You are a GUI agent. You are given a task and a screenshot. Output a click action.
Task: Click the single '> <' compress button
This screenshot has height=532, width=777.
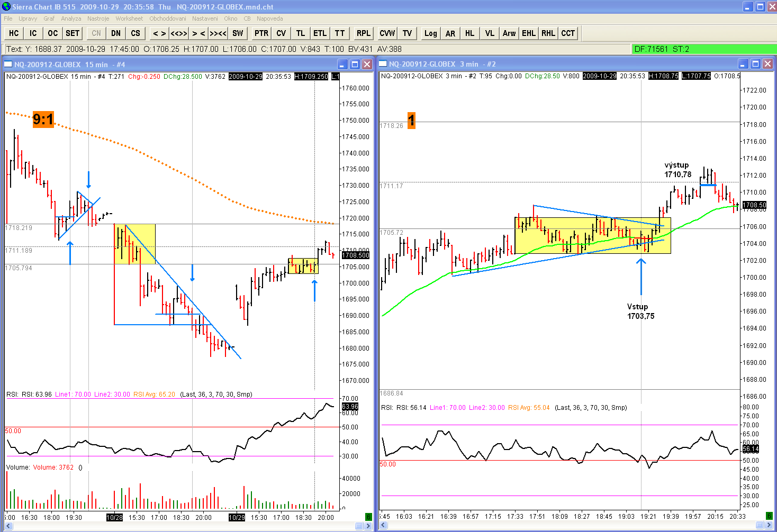pos(198,33)
